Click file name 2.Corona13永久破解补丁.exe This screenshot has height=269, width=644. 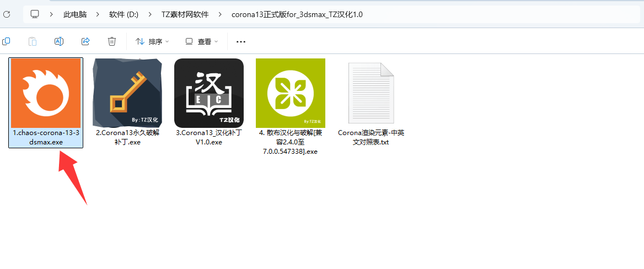point(127,138)
